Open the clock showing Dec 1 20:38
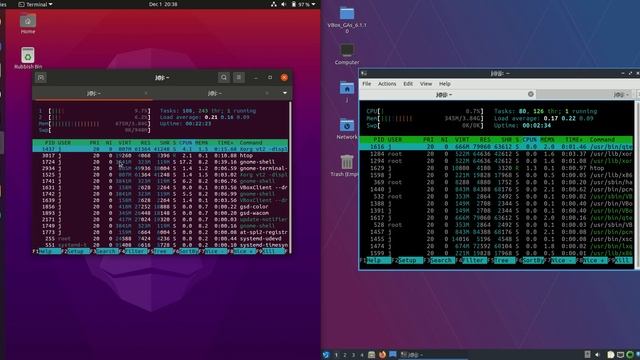This screenshot has height=360, width=640. point(163,4)
